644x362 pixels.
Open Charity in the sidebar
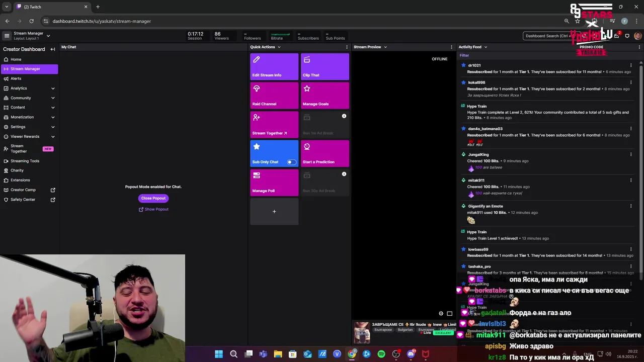click(x=29, y=170)
